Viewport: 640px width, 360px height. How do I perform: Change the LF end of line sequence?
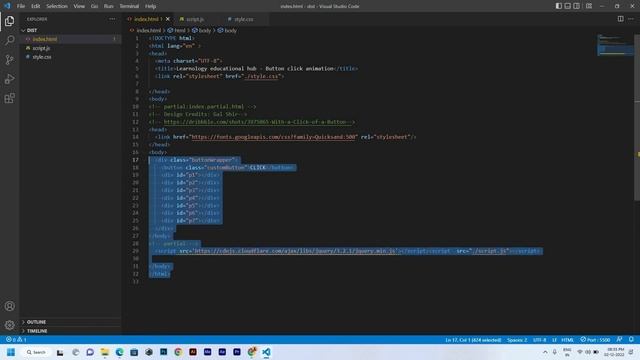click(554, 340)
